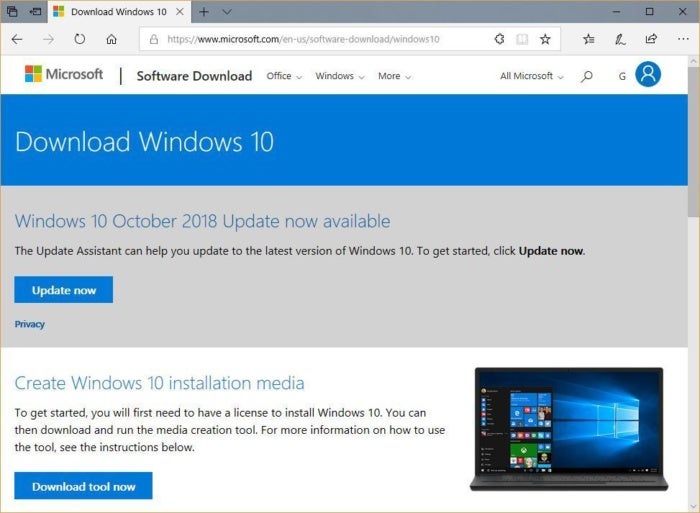Open the Software Download link

tap(194, 76)
